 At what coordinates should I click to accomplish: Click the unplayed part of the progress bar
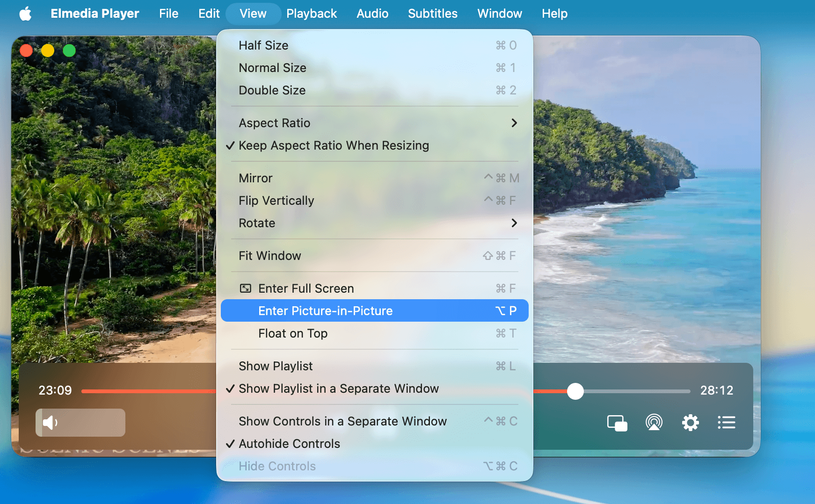pyautogui.click(x=637, y=391)
